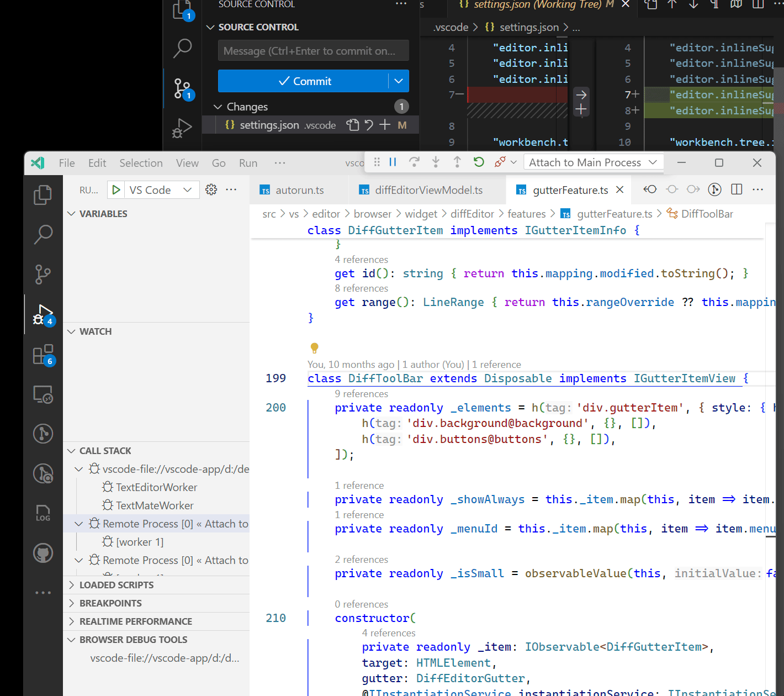Focus the commit message input in dark window
Screen dimensions: 784x696
[314, 51]
